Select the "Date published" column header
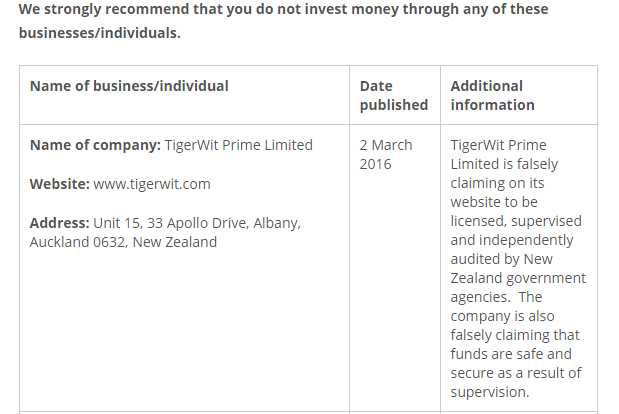Image resolution: width=619 pixels, height=414 pixels. click(x=393, y=95)
